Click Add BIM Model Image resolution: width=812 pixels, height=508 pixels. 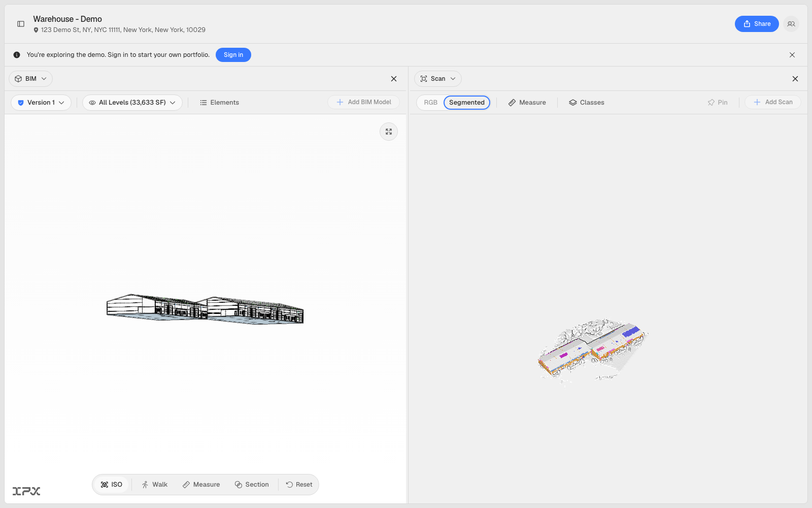coord(364,102)
